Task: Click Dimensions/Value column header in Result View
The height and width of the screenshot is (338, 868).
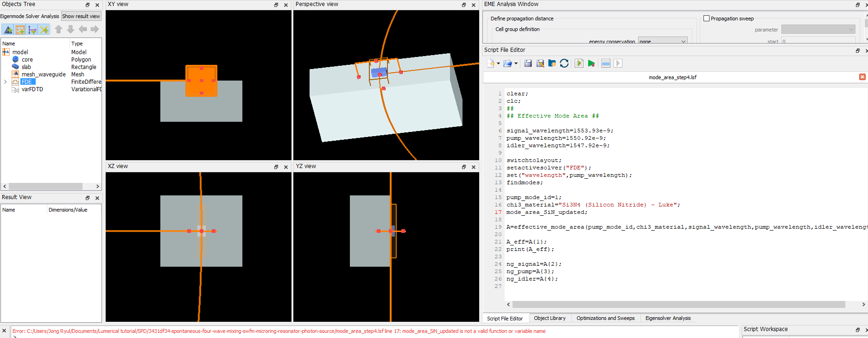Action: click(x=68, y=210)
